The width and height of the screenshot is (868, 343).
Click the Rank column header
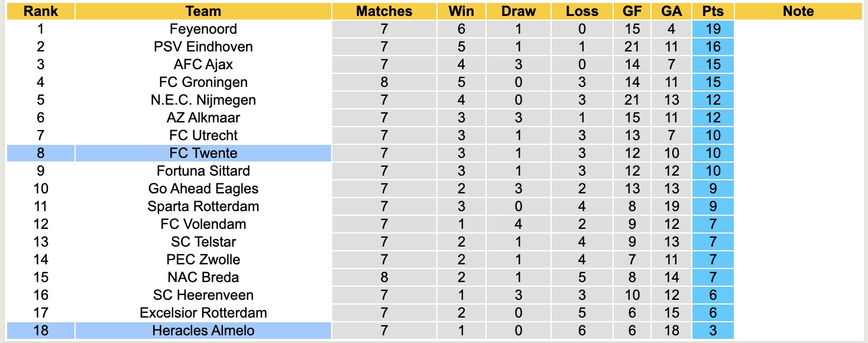tap(40, 11)
